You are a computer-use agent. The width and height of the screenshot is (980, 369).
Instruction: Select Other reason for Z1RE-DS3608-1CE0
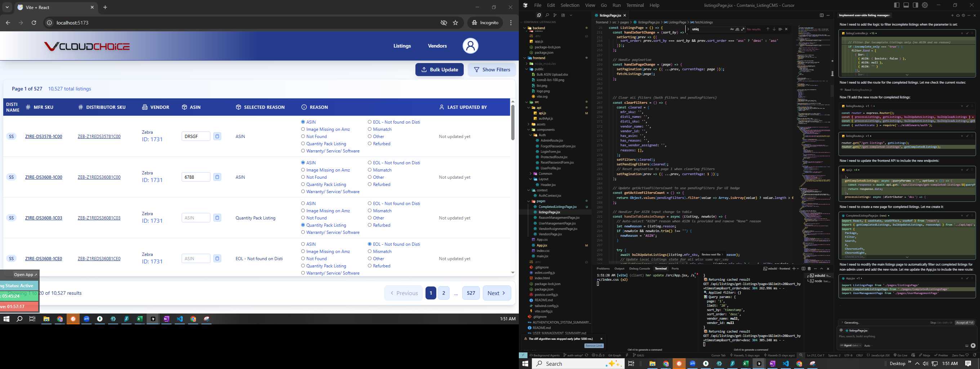(370, 259)
